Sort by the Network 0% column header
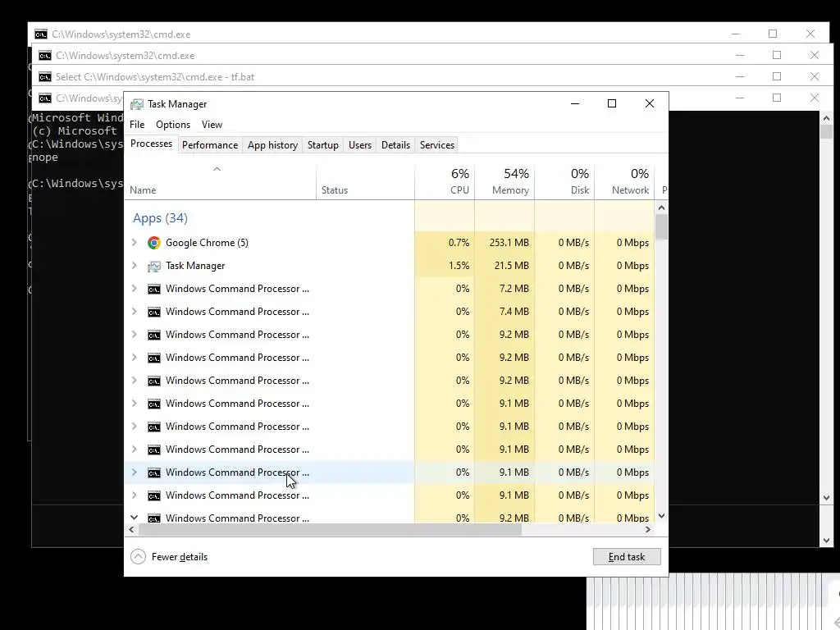 pos(624,182)
